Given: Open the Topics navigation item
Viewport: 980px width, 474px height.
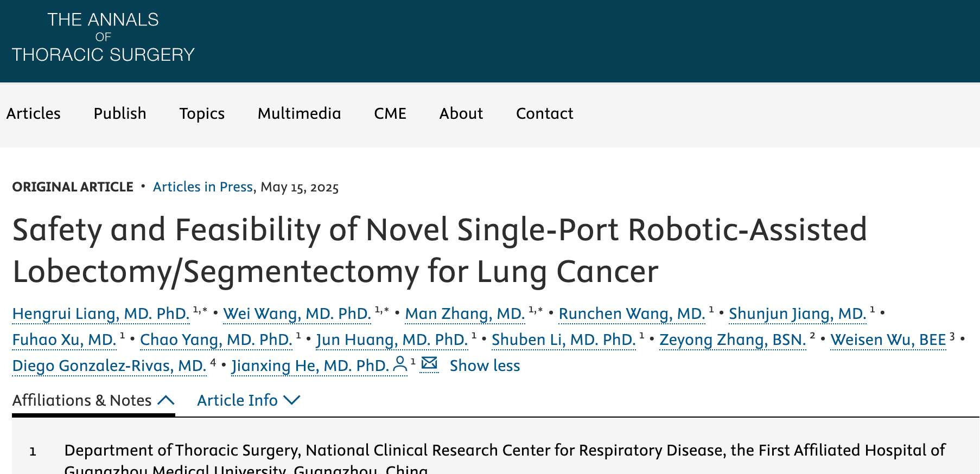Looking at the screenshot, I should [202, 113].
